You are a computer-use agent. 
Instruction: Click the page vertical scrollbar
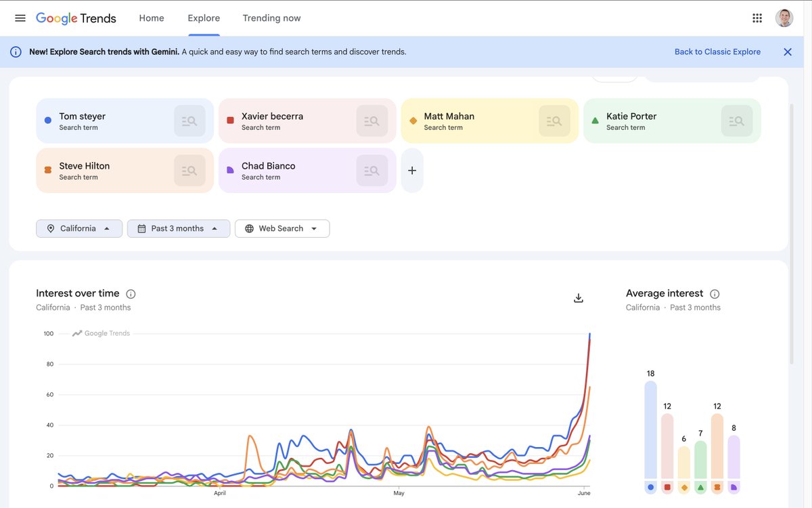pyautogui.click(x=793, y=234)
